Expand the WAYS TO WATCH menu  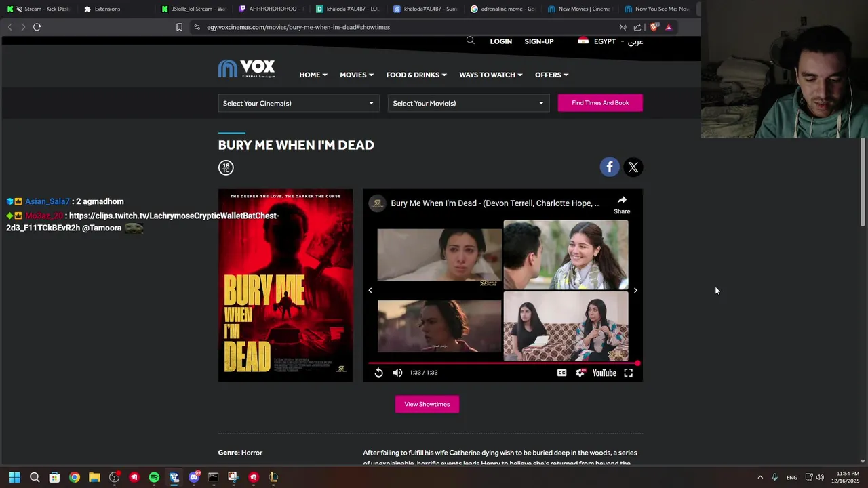491,75
